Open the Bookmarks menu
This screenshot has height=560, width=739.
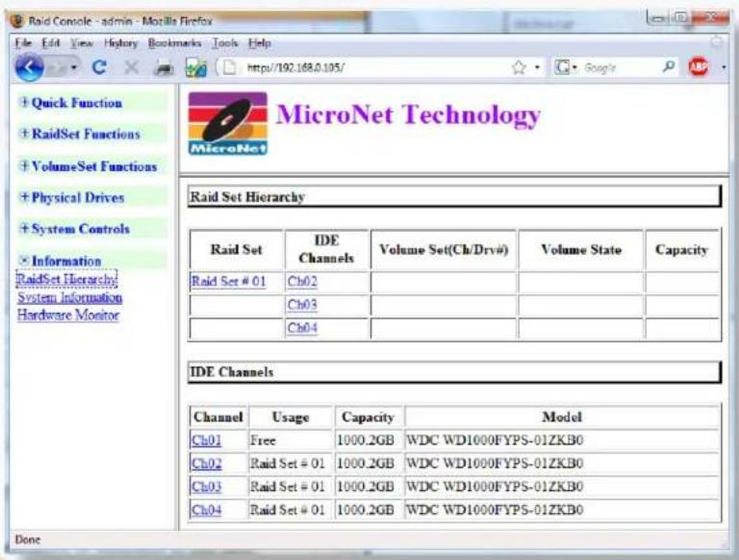174,43
